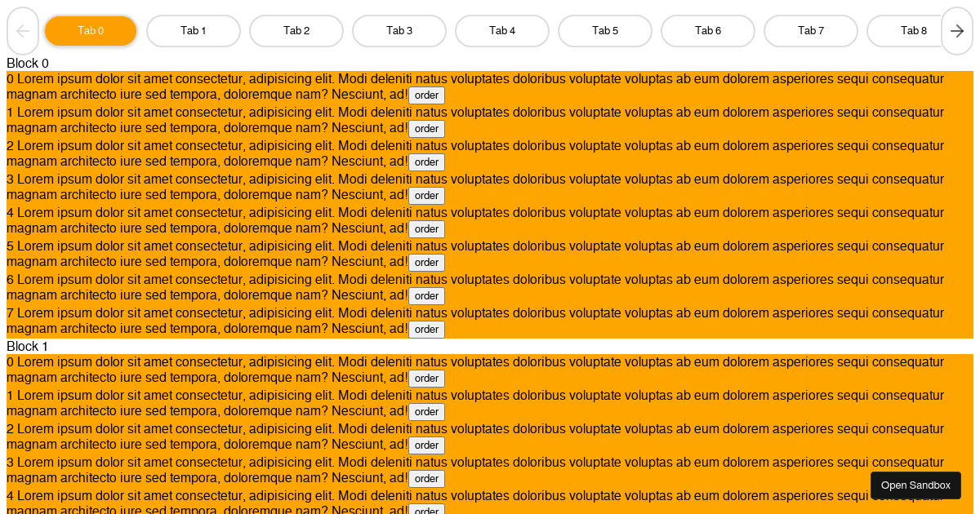Switch to Tab 1
The height and width of the screenshot is (514, 980).
194,31
